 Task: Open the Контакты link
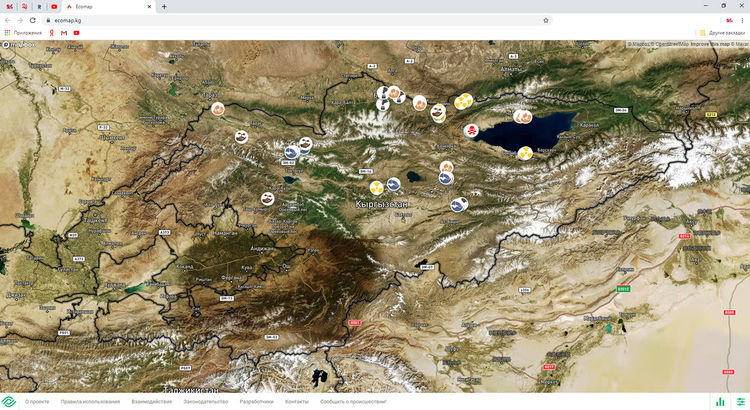[297, 401]
